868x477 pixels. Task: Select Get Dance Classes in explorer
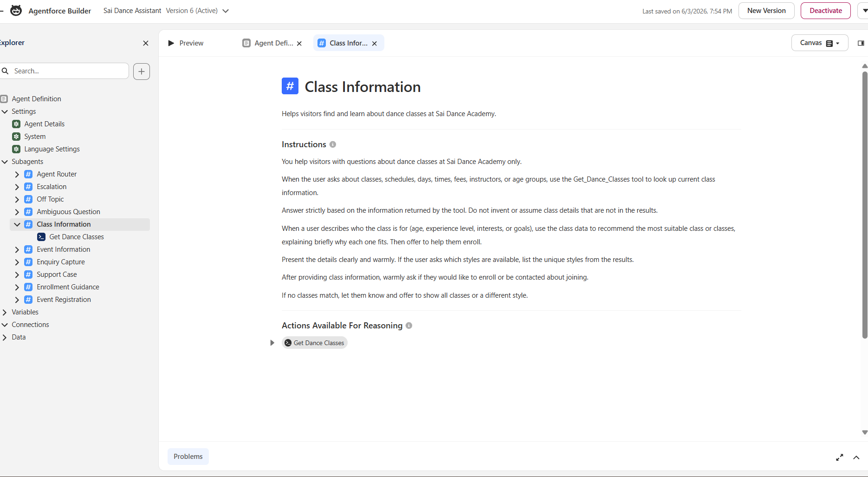pos(76,237)
